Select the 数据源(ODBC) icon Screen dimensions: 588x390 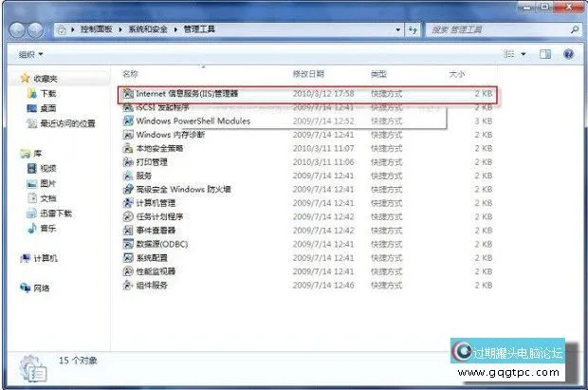(x=128, y=244)
